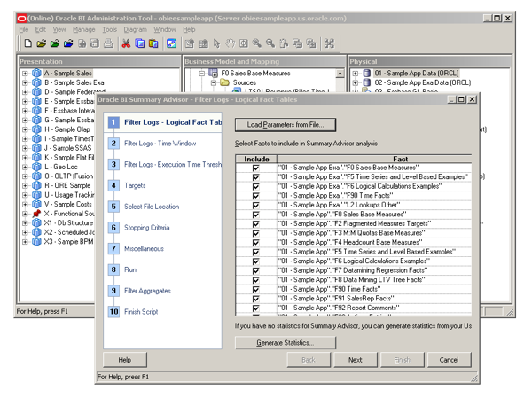Viewport: 532px width, 398px height.
Task: Open the Manage menu
Action: (84, 29)
